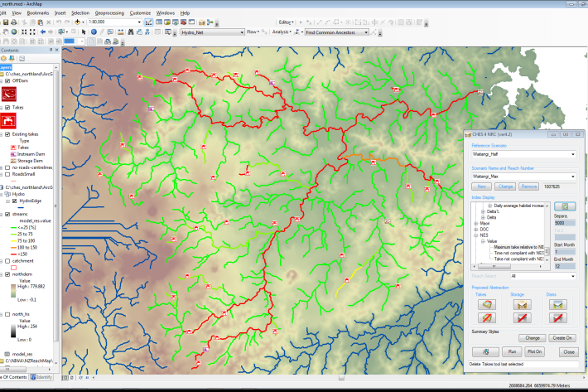Open the Bookmarks menu
Viewport: 588px width, 392px height.
[x=38, y=13]
